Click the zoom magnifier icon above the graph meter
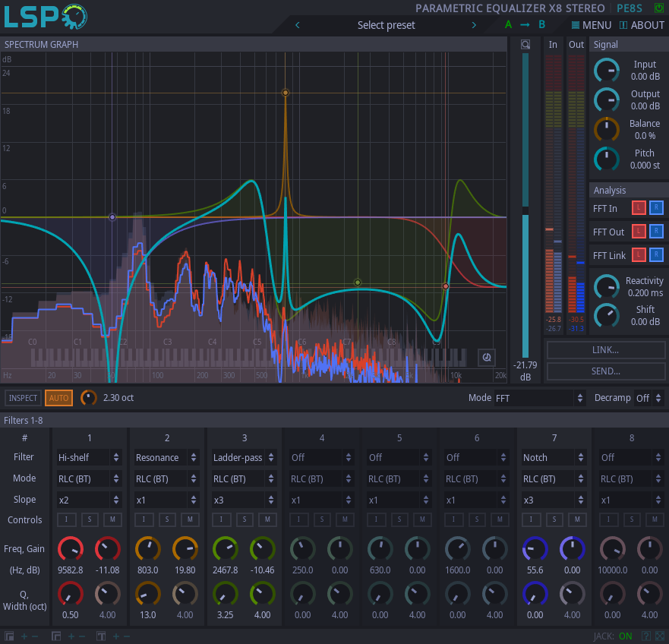669x644 pixels. [525, 44]
